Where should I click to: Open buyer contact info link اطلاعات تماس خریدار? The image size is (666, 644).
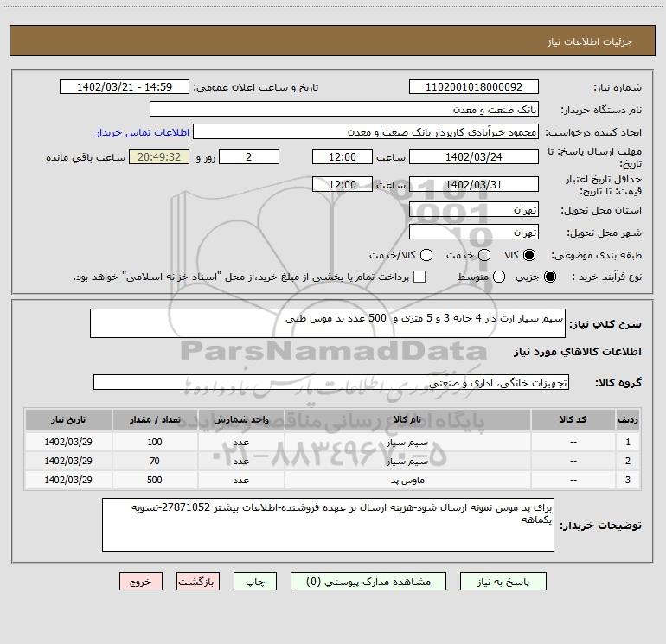143,132
